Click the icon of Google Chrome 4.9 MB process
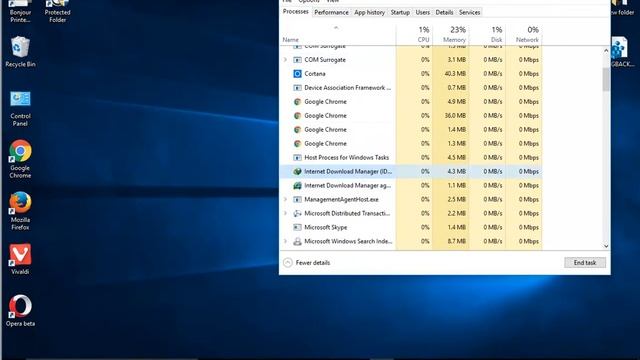 point(298,102)
